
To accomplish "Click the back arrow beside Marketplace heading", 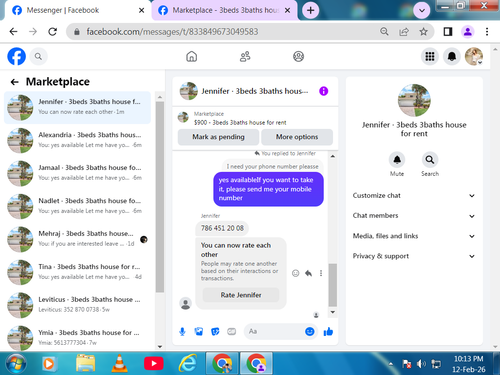I will pos(14,82).
